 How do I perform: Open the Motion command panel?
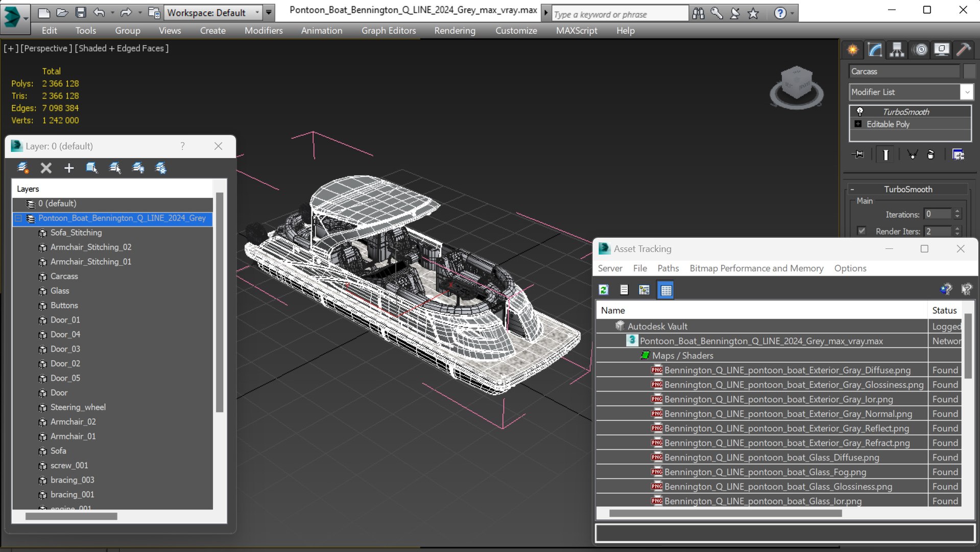[x=920, y=50]
